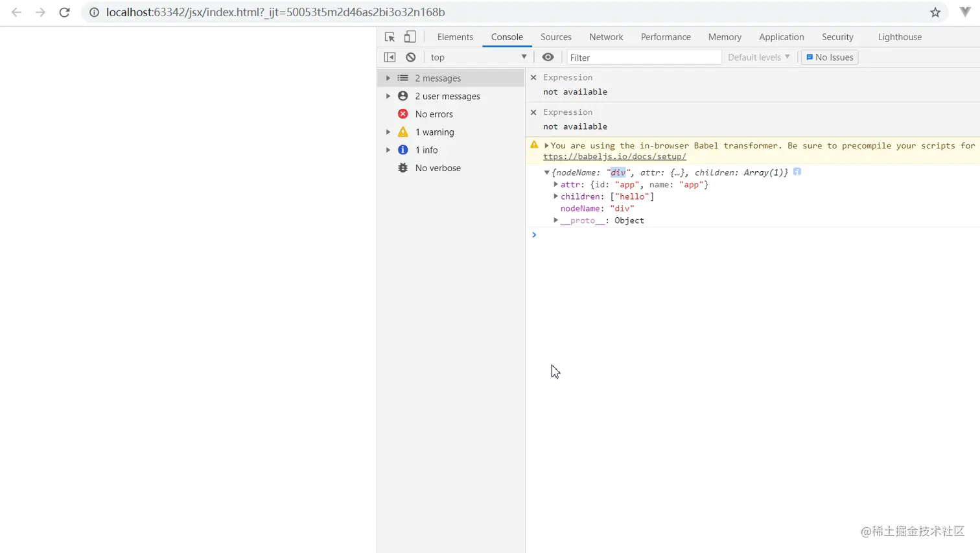Click the user icon of 2 user messages row
The image size is (980, 553).
(x=402, y=96)
